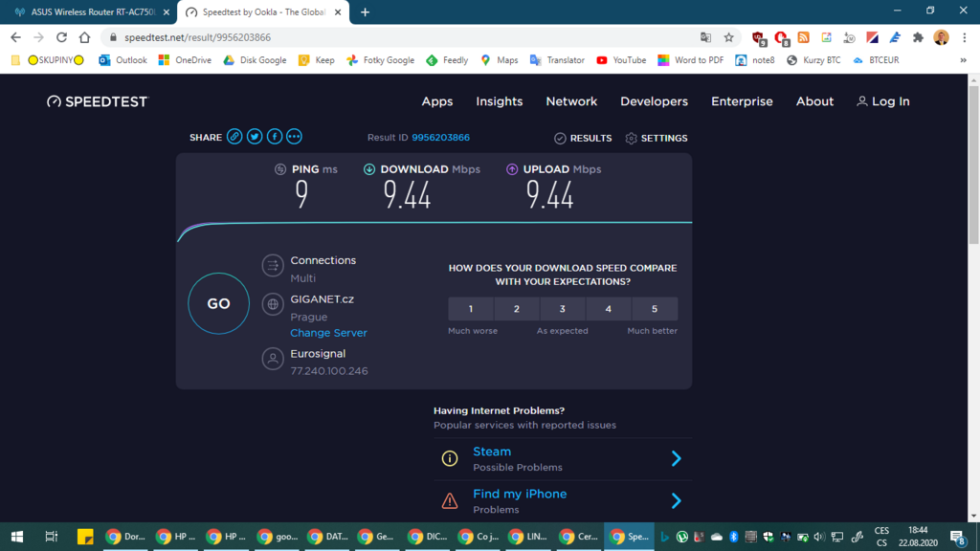This screenshot has height=551, width=980.
Task: Show more bookmarks with the overflow chevron
Action: coord(963,60)
